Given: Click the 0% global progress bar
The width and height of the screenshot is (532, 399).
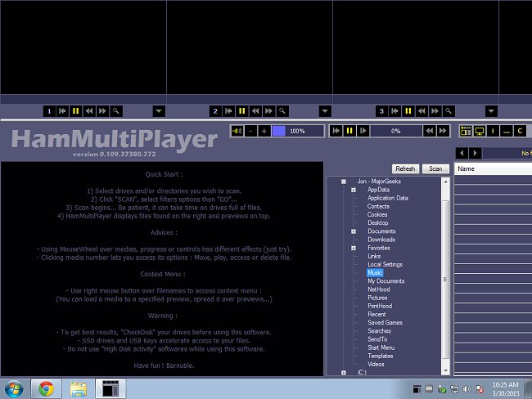Looking at the screenshot, I should point(396,131).
